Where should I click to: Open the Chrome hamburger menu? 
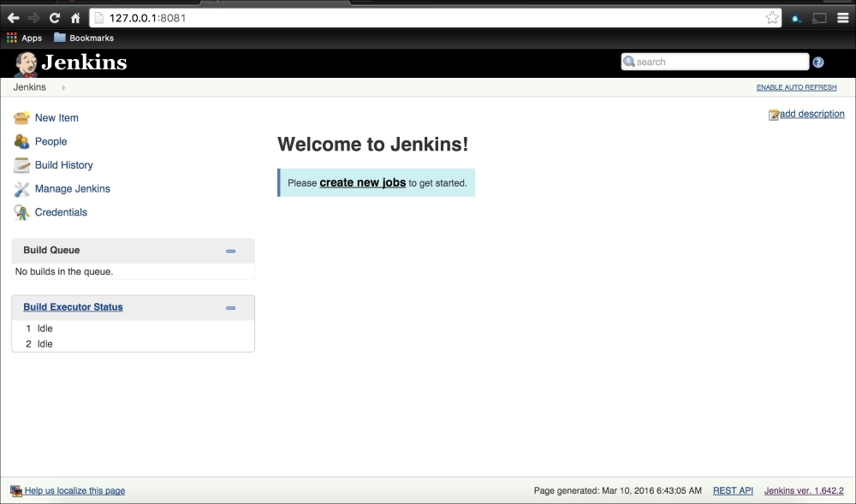pos(842,18)
